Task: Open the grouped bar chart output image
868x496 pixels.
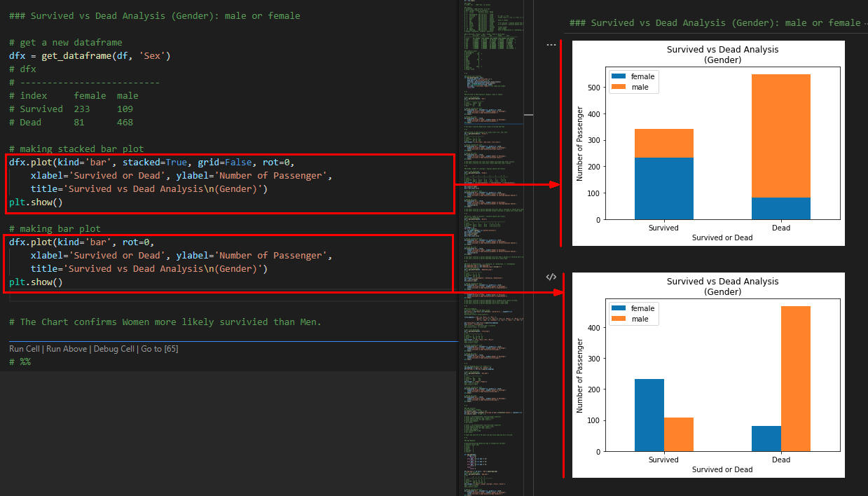Action: 708,375
